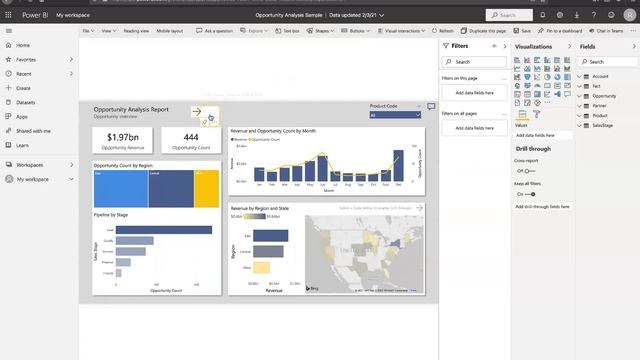Switch to Mobile layout
Viewport: 640px width, 360px height.
(x=169, y=31)
